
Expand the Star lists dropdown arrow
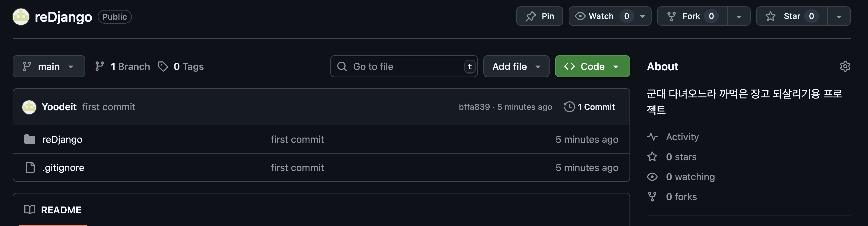tap(839, 17)
